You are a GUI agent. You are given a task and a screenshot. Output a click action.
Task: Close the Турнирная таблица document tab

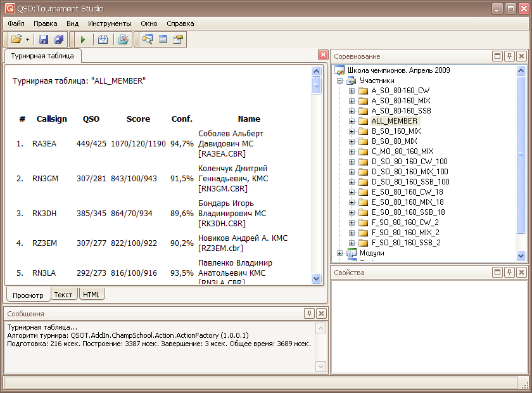tap(322, 55)
